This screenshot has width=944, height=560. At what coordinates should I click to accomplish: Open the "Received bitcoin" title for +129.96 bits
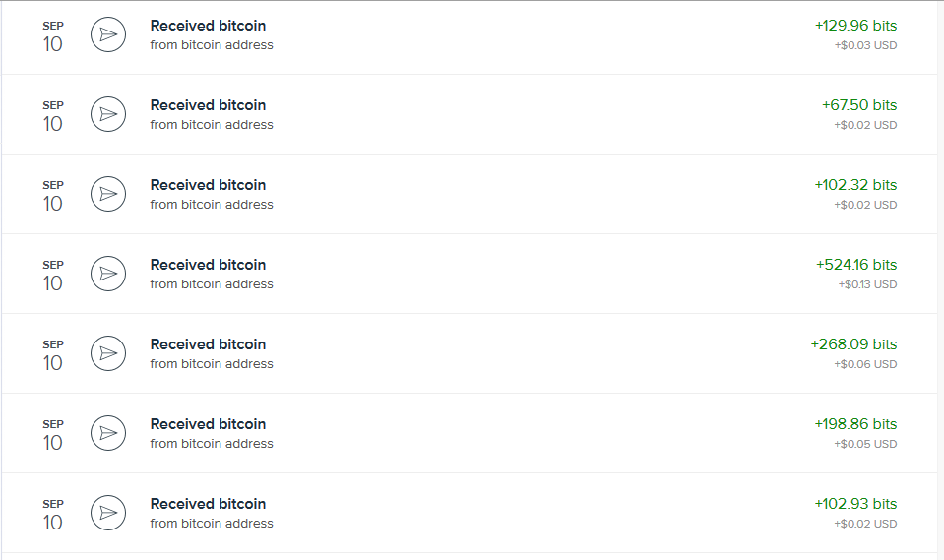point(208,26)
